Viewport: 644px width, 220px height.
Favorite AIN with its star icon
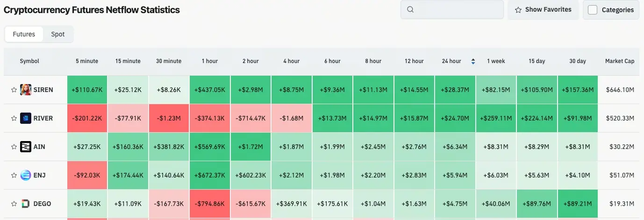tap(14, 147)
